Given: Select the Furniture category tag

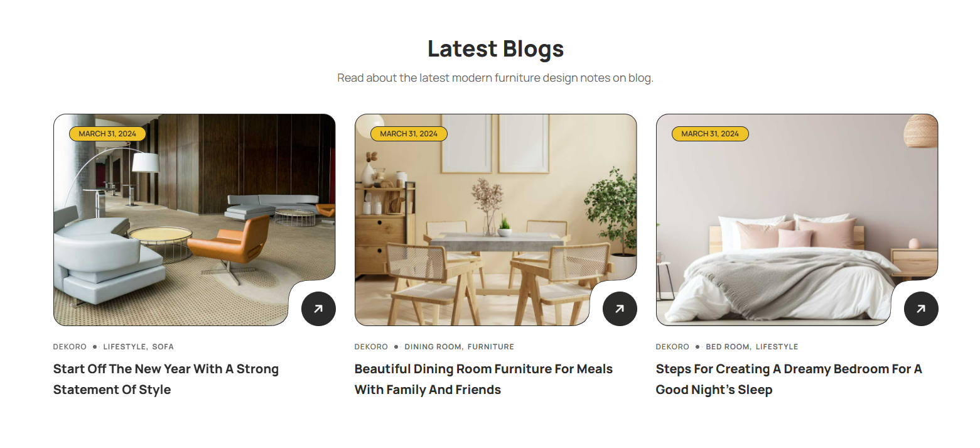Looking at the screenshot, I should [x=491, y=347].
